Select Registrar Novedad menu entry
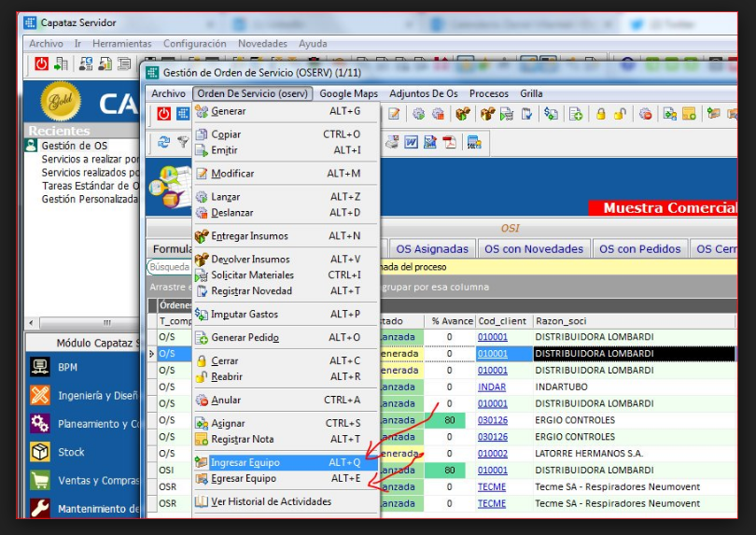The height and width of the screenshot is (535, 756). click(286, 291)
